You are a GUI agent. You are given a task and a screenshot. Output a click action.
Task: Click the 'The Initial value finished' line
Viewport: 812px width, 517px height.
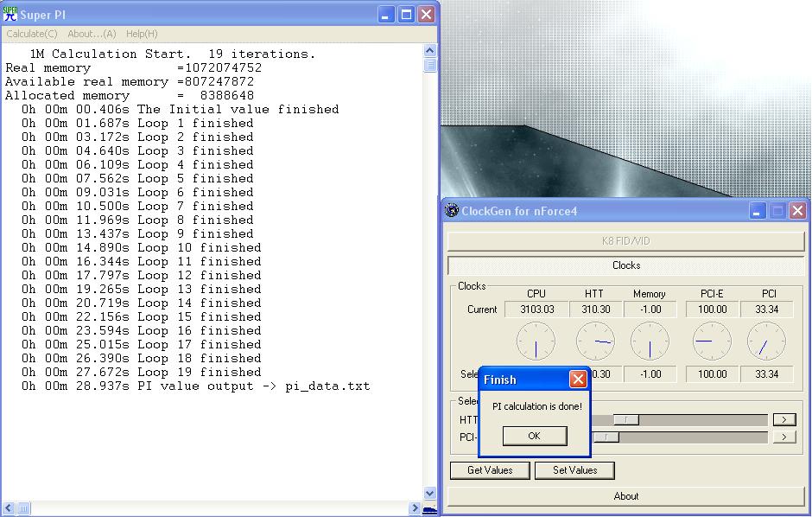[x=181, y=109]
